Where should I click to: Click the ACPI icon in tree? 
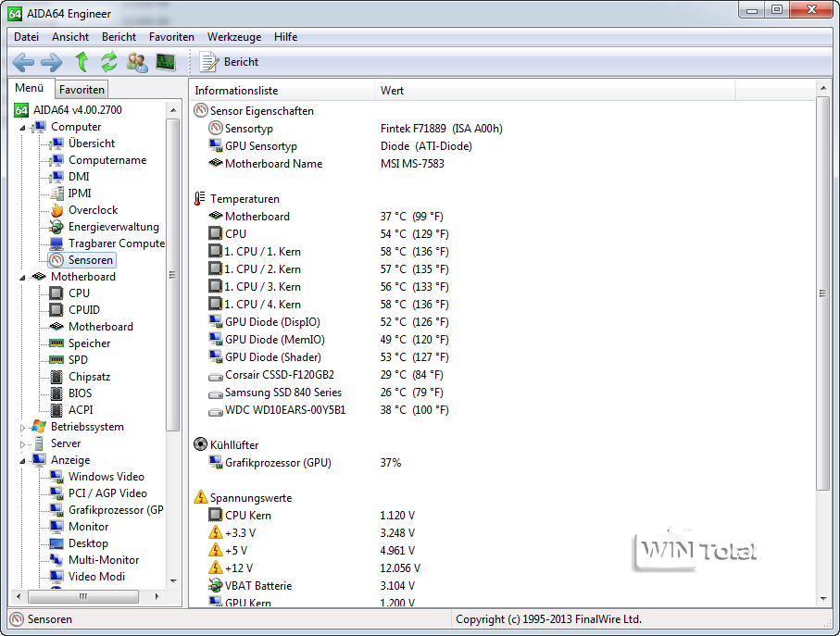tap(56, 410)
